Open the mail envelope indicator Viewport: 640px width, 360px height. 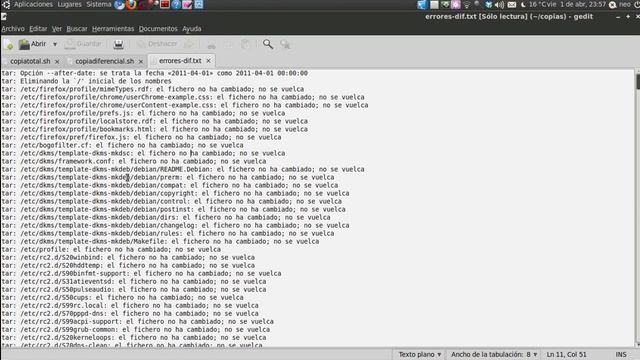coord(511,5)
